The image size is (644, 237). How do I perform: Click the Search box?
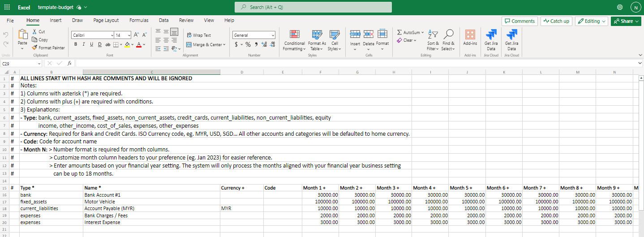coord(313,7)
